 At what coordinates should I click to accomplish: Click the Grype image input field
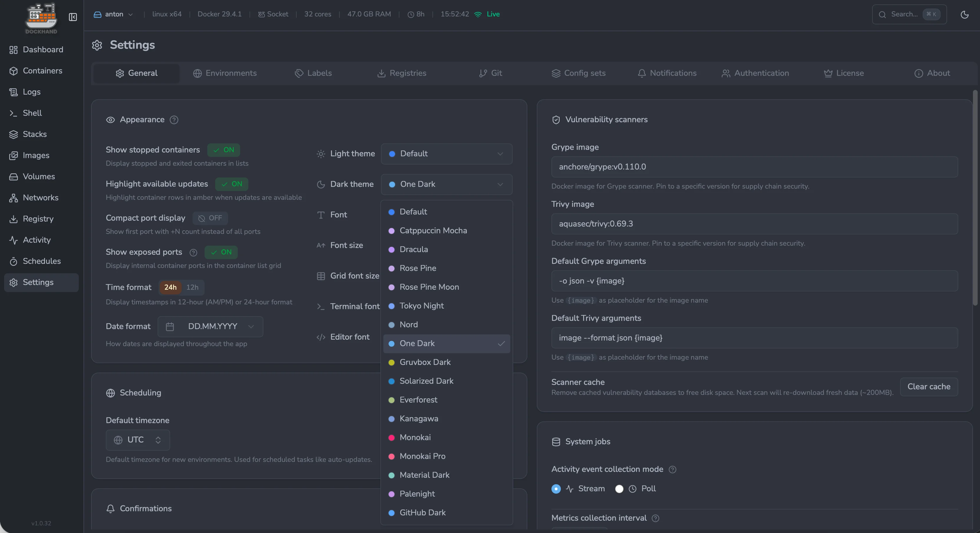755,167
